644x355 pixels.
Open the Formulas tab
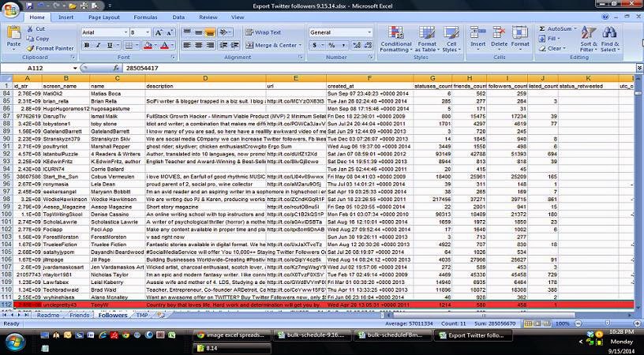tap(145, 17)
